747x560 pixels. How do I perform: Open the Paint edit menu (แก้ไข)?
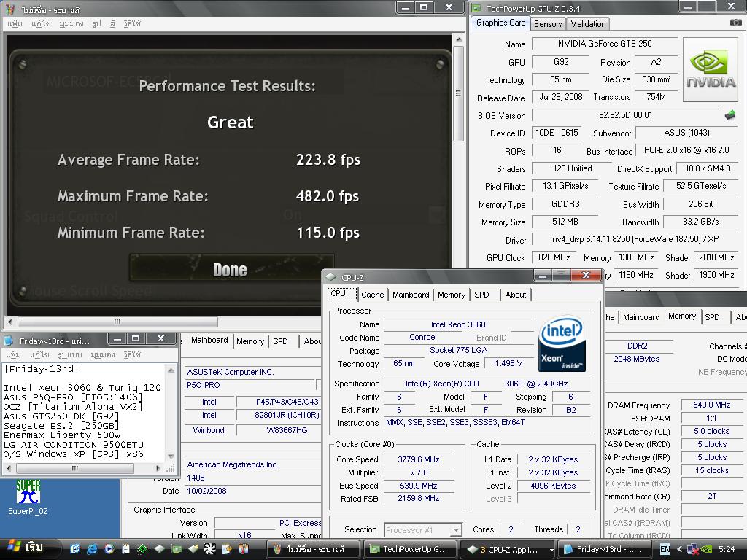coord(41,23)
